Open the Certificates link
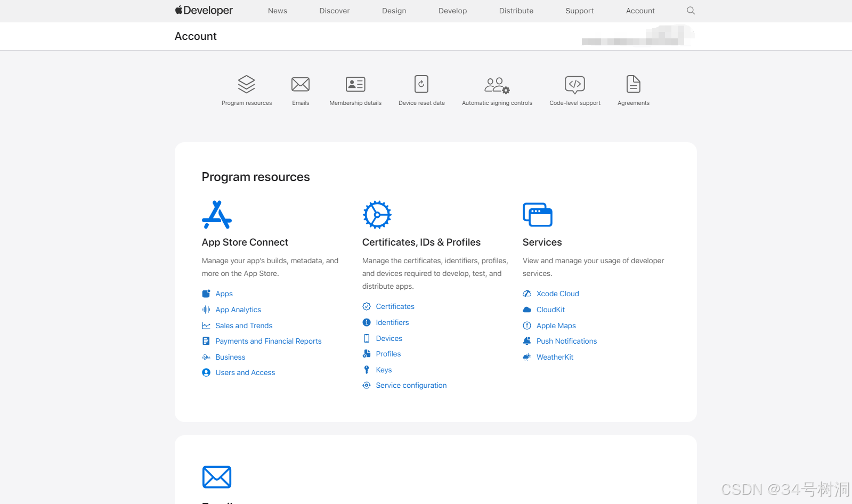Screen dimensions: 852x504 tap(395, 306)
